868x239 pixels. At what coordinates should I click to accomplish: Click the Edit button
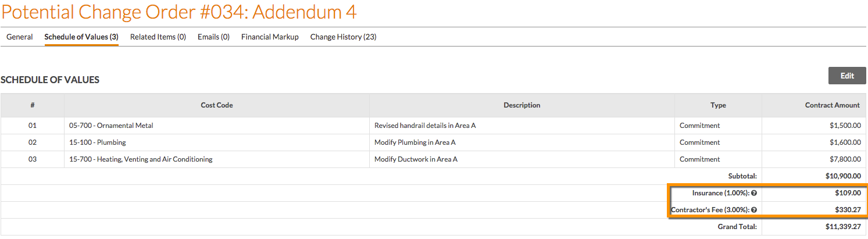point(847,76)
